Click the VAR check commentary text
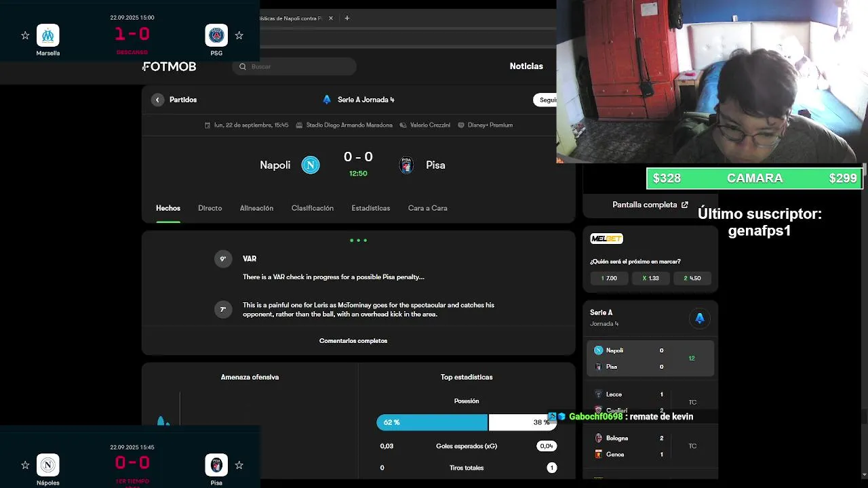The image size is (868, 488). [334, 277]
